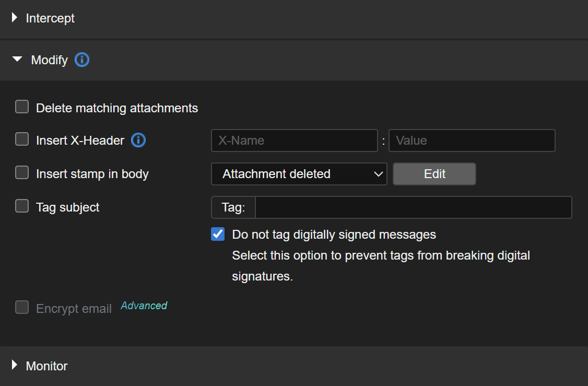Enable the Delete matching attachments checkbox

[22, 108]
